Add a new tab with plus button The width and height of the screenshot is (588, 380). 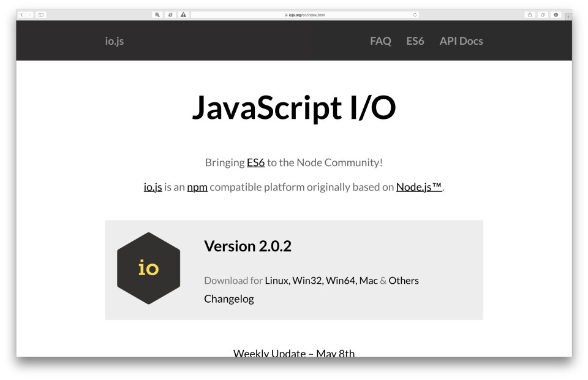(568, 17)
